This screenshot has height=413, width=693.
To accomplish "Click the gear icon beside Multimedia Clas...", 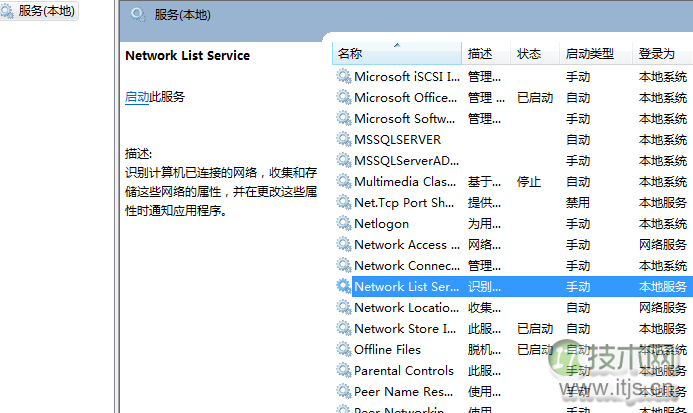I will tap(343, 181).
